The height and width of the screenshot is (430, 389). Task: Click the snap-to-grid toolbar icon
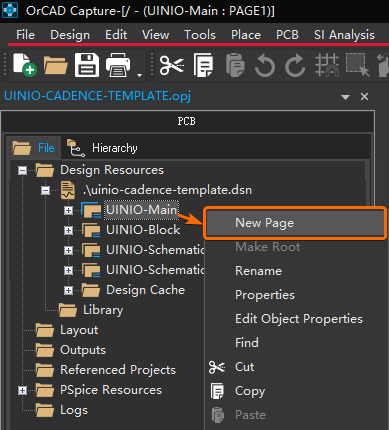327,65
